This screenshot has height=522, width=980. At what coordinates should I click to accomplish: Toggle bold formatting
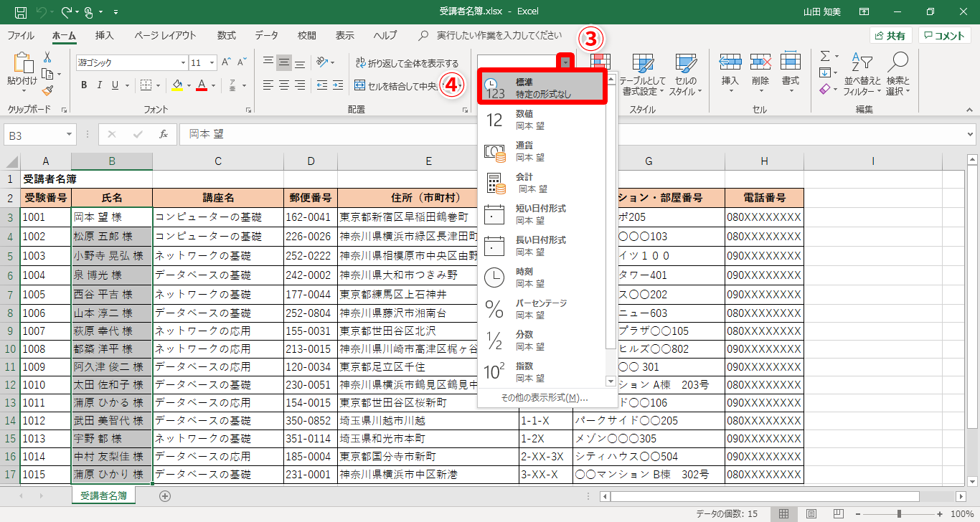[84, 85]
